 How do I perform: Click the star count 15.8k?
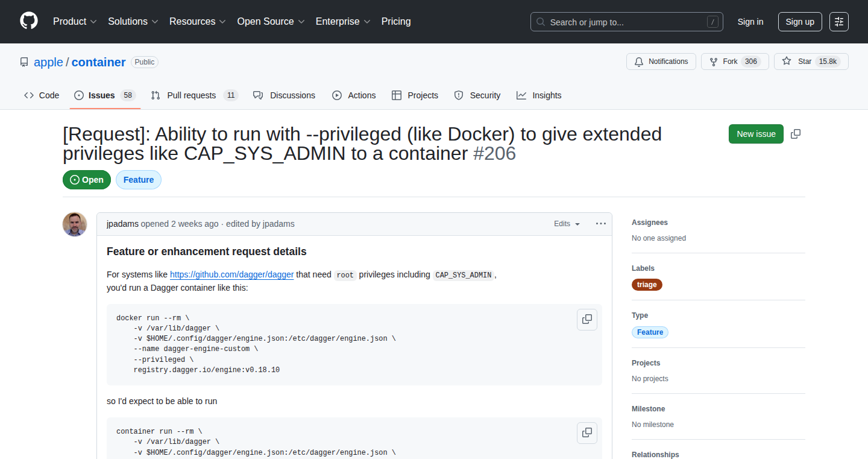click(x=828, y=62)
